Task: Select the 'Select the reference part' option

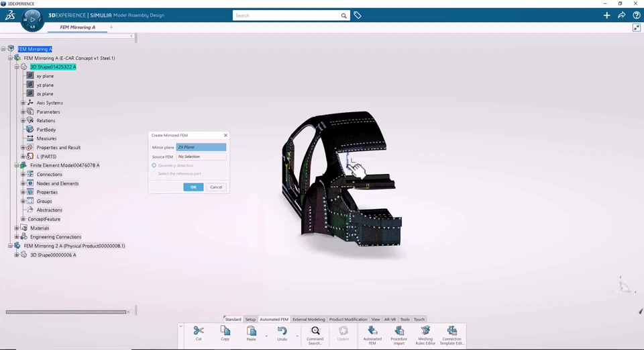Action: point(154,173)
